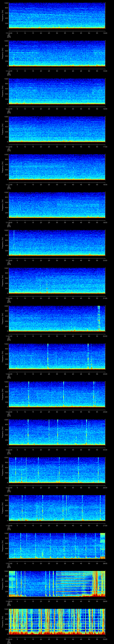The width and height of the screenshot is (114, 644).
Task: Click the 18:00 end time label
Action: [105, 184]
